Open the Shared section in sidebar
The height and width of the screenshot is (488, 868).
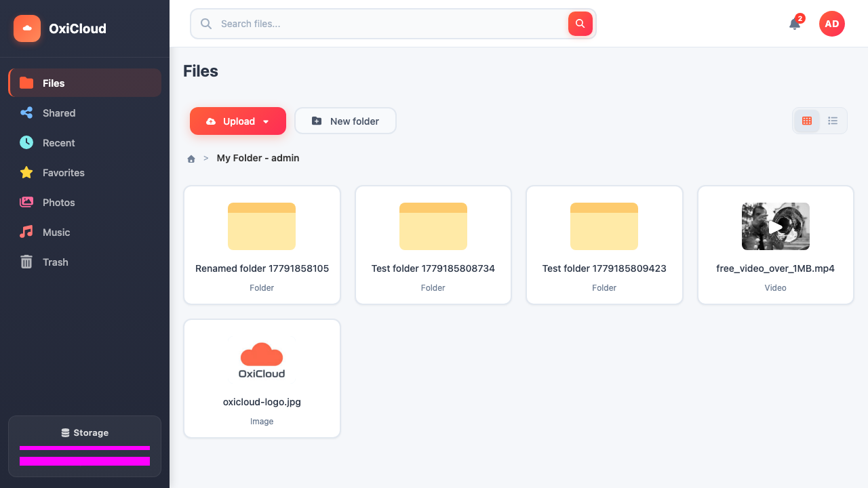85,113
